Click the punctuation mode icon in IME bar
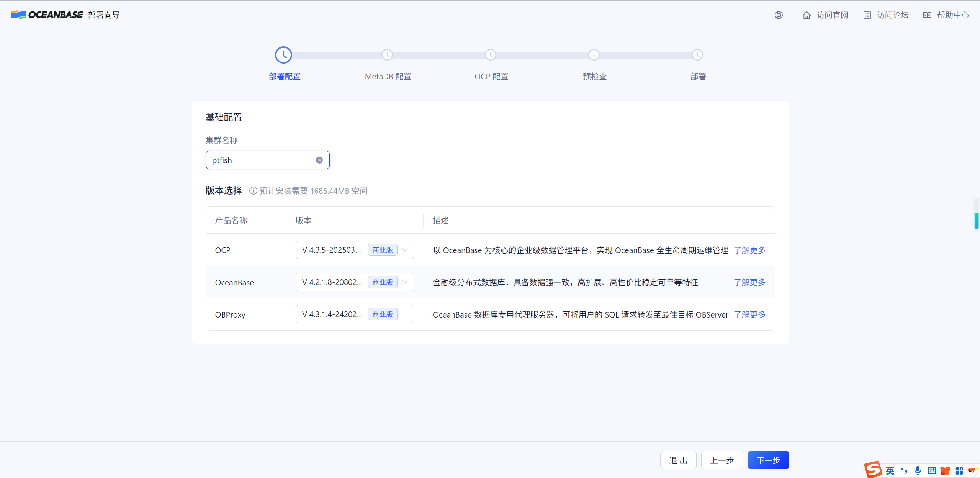 [x=904, y=470]
